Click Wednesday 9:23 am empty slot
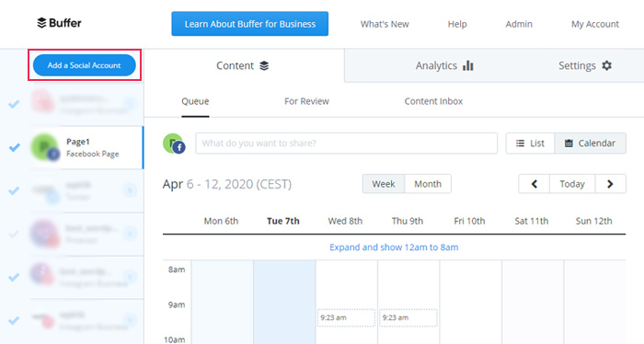 tap(346, 317)
